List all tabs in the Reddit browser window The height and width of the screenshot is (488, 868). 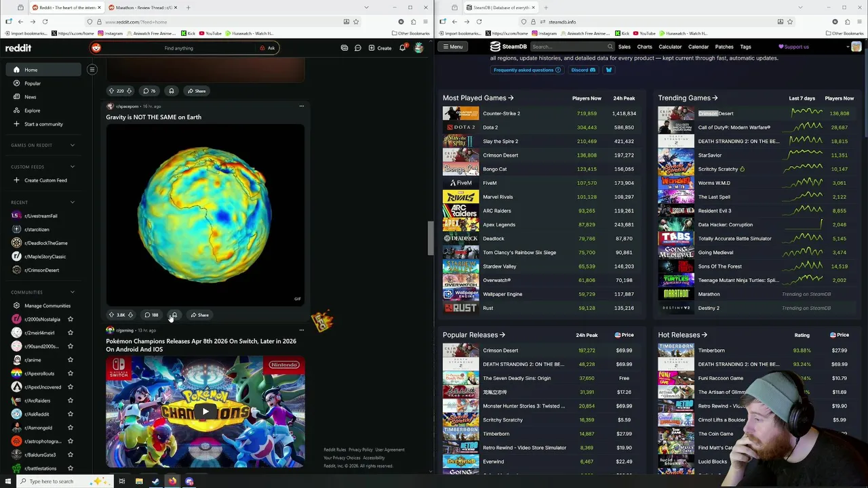[366, 7]
